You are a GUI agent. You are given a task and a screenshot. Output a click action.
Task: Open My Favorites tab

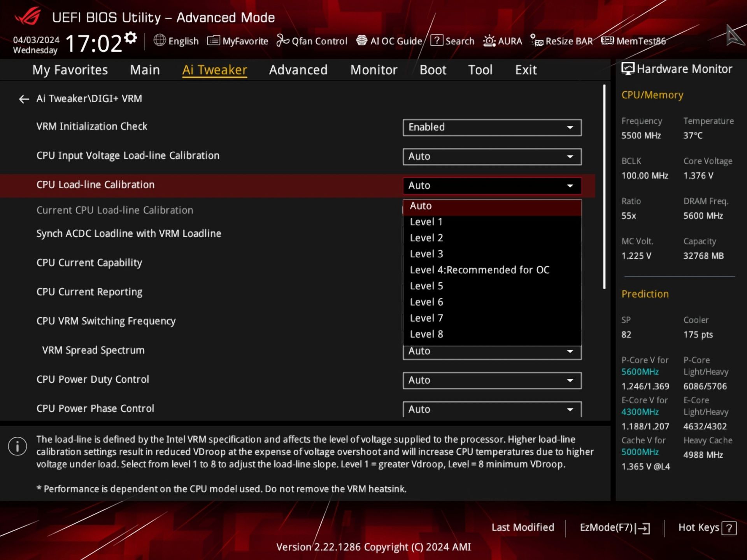[70, 70]
